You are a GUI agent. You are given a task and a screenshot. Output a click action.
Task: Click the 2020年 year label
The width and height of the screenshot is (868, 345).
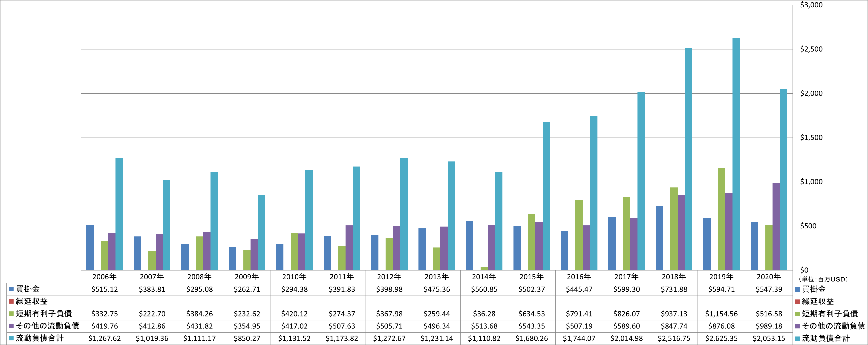pos(769,277)
